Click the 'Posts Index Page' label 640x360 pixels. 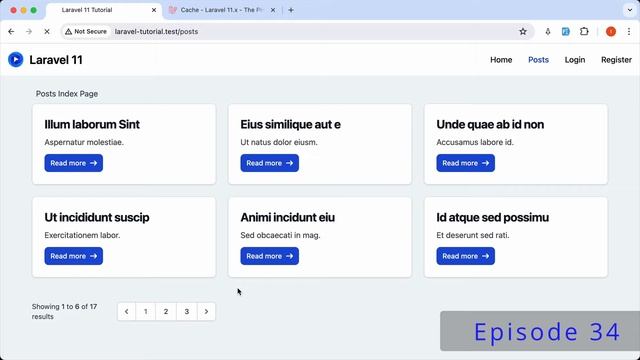(67, 94)
